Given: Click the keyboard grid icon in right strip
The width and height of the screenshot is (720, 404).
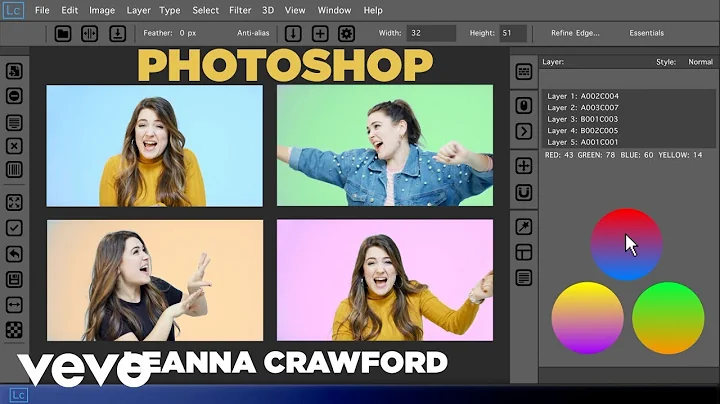Looking at the screenshot, I should (x=523, y=72).
